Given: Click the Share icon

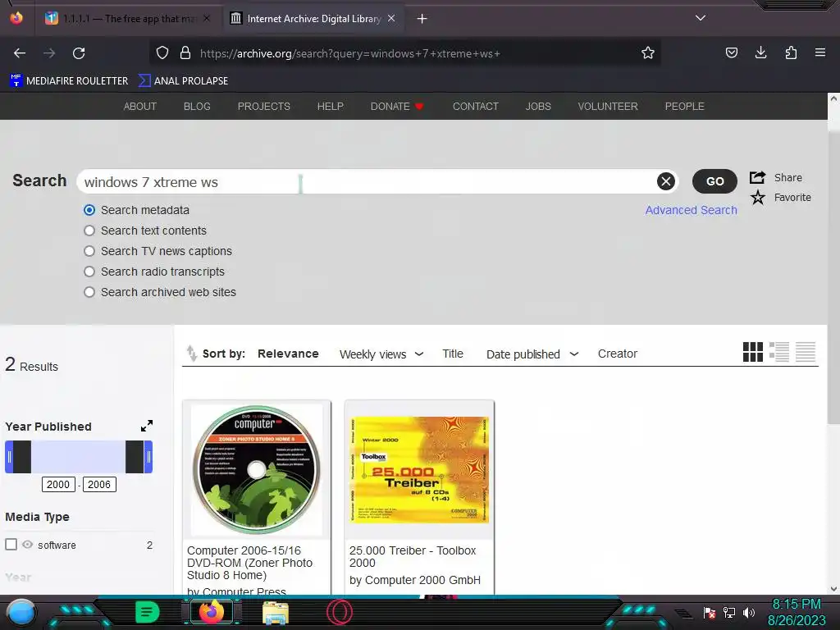Looking at the screenshot, I should click(x=757, y=177).
